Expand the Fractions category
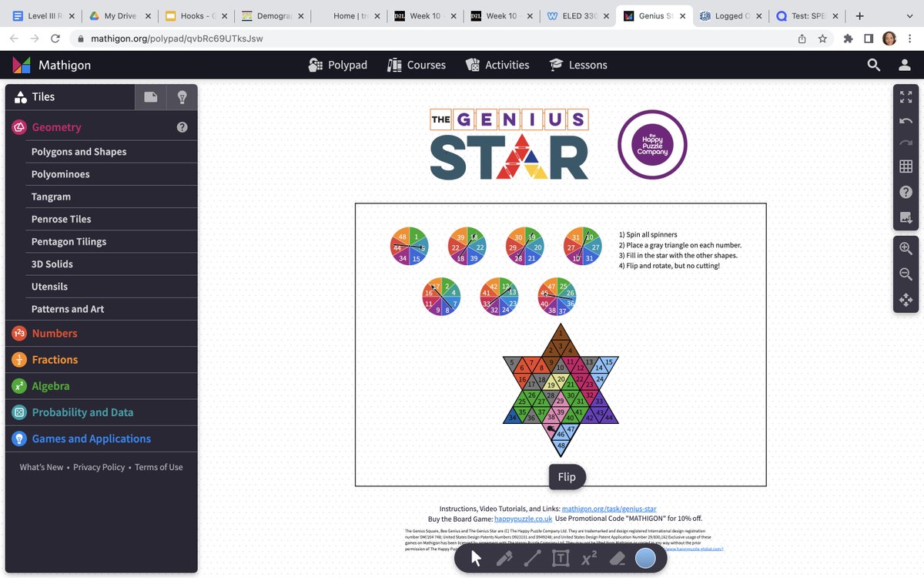 point(101,359)
